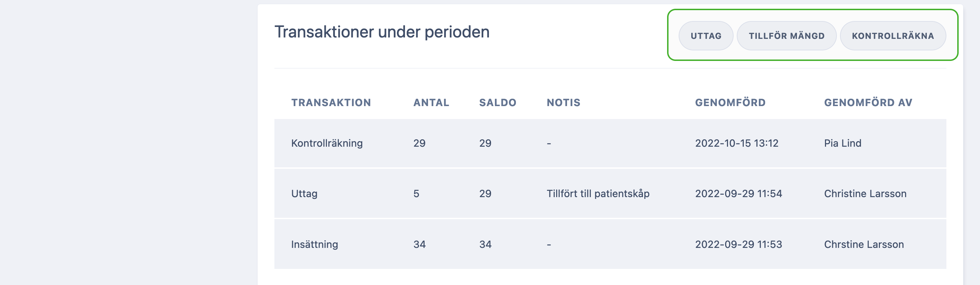This screenshot has width=980, height=285.
Task: Open the Uttag transaction row
Action: coord(610,193)
